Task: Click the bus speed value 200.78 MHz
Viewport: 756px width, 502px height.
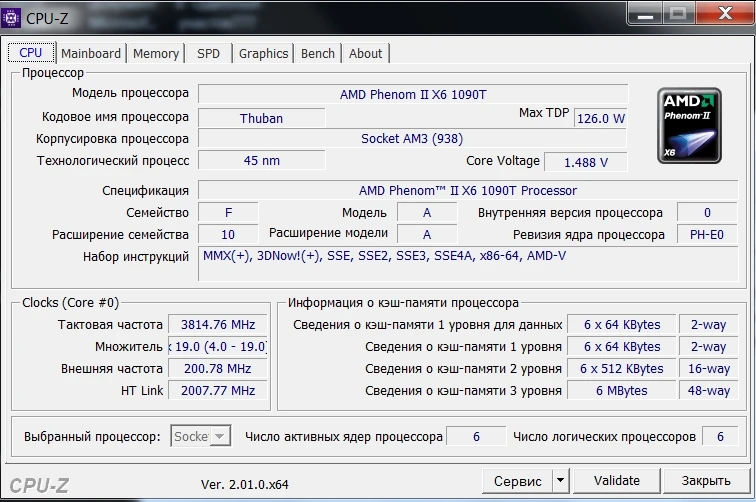Action: 218,368
